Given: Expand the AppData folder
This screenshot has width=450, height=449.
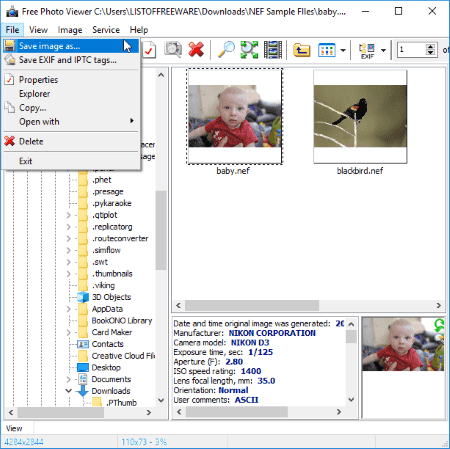Looking at the screenshot, I should tap(69, 309).
